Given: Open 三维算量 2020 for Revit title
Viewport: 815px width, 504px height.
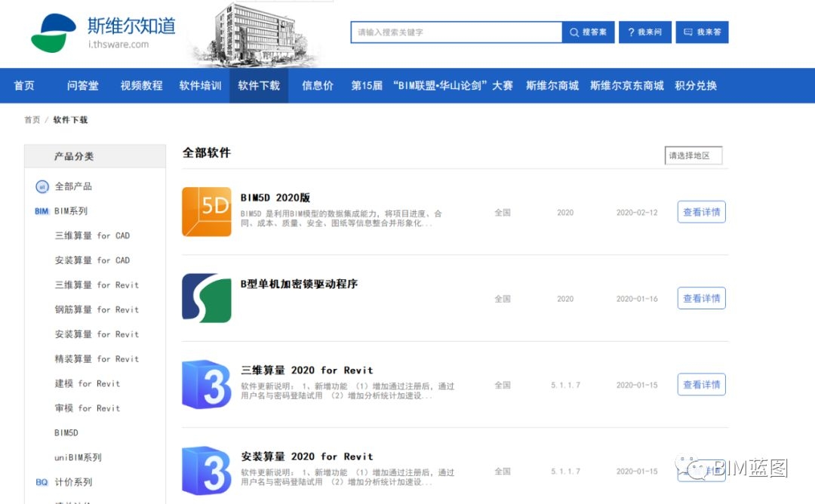Looking at the screenshot, I should point(306,370).
